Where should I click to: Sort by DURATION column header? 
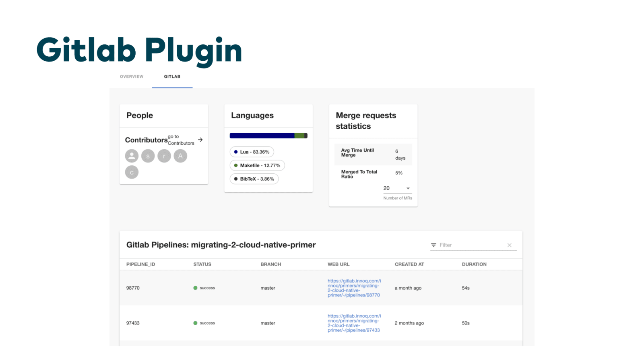coord(474,264)
